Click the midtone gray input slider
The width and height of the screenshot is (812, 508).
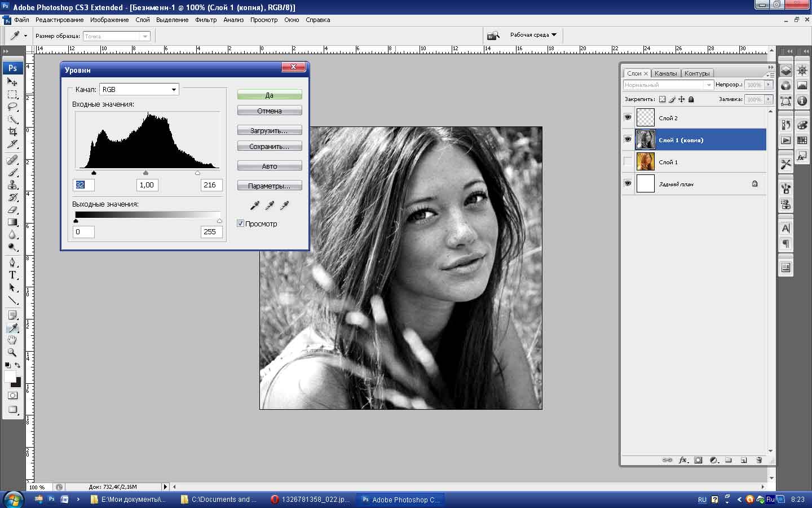tap(146, 173)
